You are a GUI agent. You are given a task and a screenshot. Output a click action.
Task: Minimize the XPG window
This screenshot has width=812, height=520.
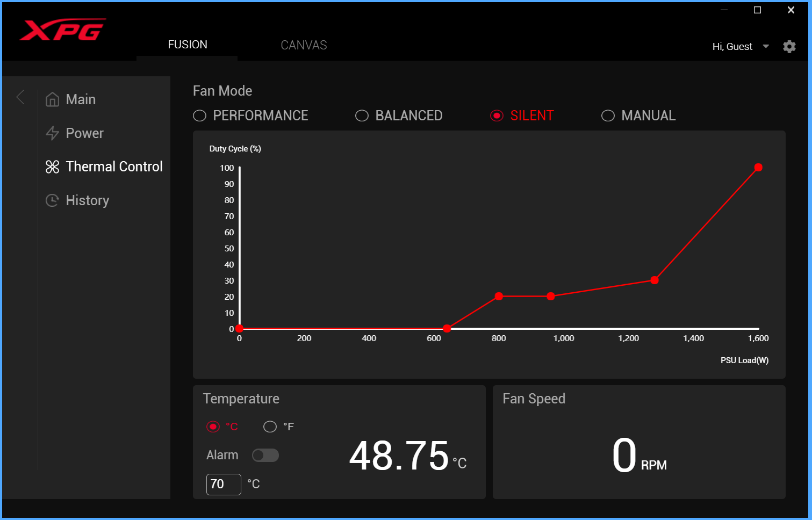724,10
